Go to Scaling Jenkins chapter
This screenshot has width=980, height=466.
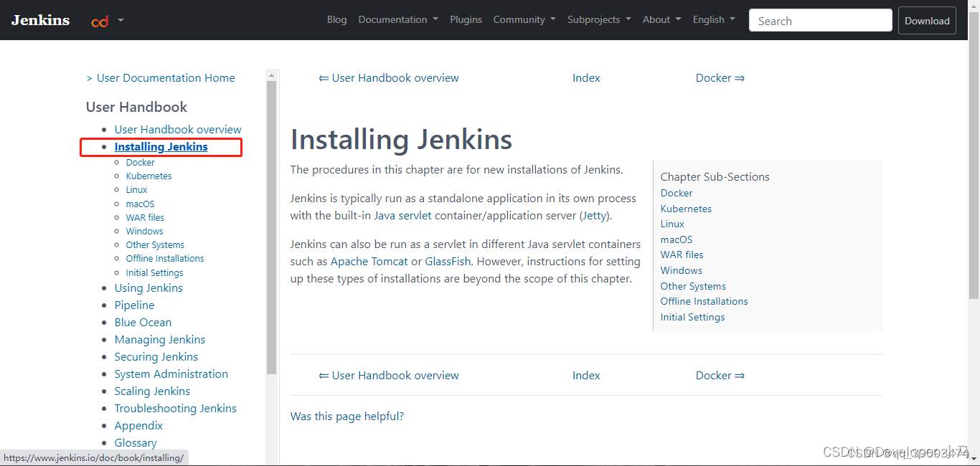coord(152,391)
